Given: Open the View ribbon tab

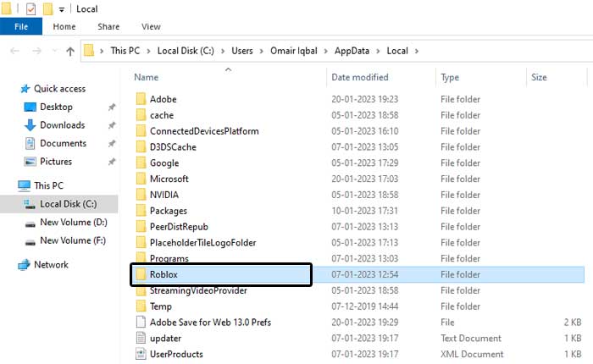Looking at the screenshot, I should pos(151,26).
